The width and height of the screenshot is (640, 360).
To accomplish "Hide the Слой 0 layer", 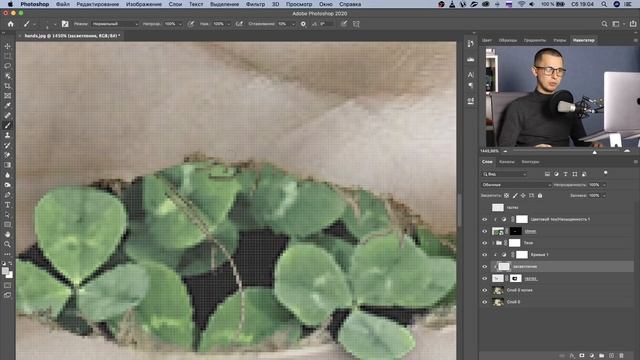I will (x=484, y=302).
